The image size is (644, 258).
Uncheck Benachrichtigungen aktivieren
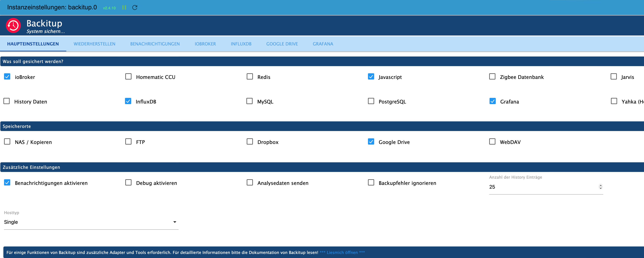[7, 182]
